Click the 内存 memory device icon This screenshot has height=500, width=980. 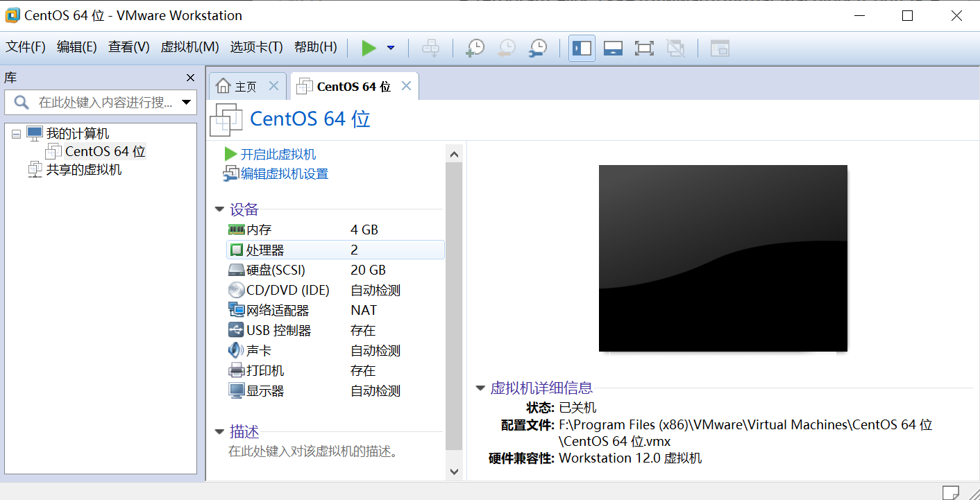click(237, 230)
